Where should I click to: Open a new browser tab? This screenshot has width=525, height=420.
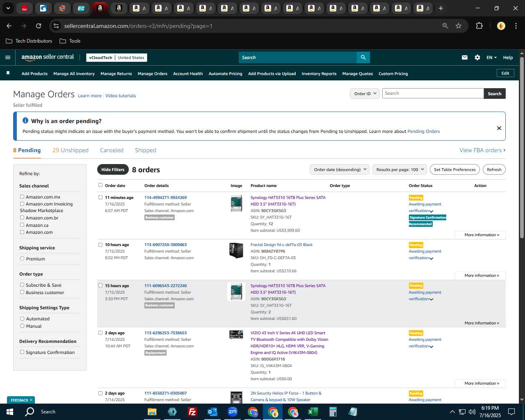[x=441, y=8]
